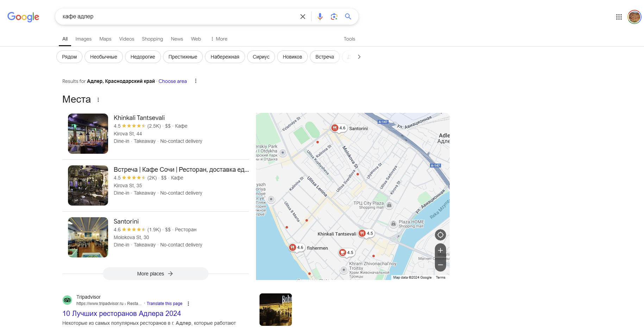This screenshot has width=644, height=329.
Task: Click Встреча cafe photo thumbnail
Action: click(x=88, y=185)
